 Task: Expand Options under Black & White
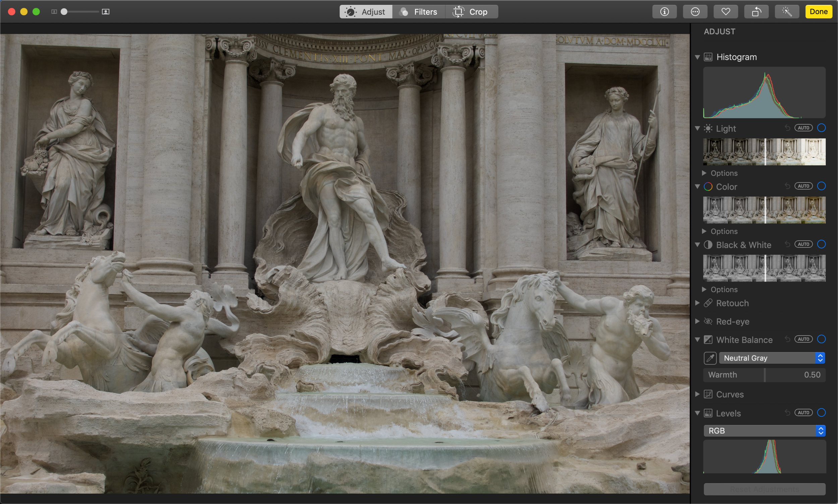pyautogui.click(x=704, y=289)
